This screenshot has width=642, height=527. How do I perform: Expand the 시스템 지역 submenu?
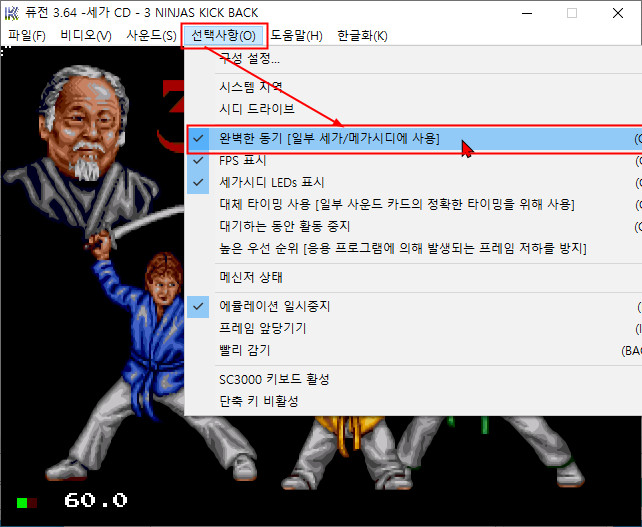[x=414, y=87]
